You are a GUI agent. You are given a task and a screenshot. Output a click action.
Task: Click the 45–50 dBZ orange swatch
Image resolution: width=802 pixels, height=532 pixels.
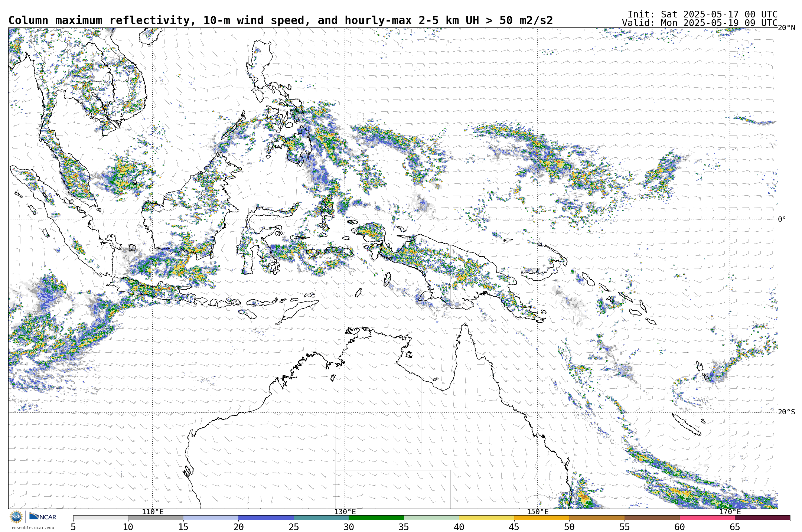tap(542, 518)
